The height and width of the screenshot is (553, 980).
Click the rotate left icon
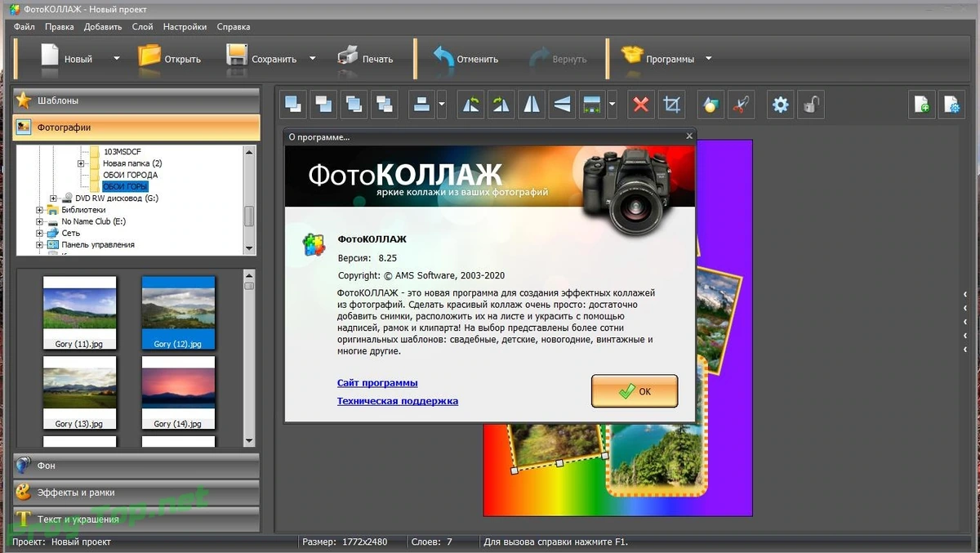[471, 105]
